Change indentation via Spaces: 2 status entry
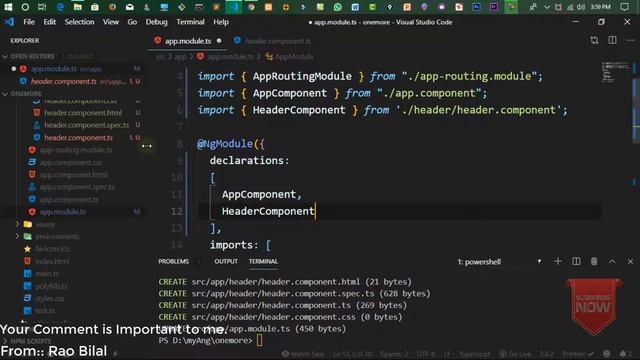The image size is (640, 360). click(394, 354)
